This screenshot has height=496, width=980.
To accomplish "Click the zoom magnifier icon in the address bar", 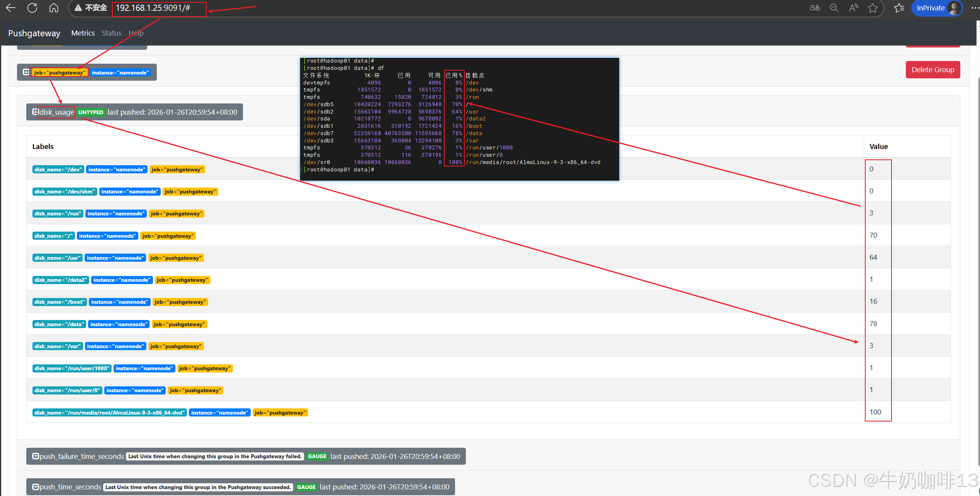I will [x=834, y=8].
